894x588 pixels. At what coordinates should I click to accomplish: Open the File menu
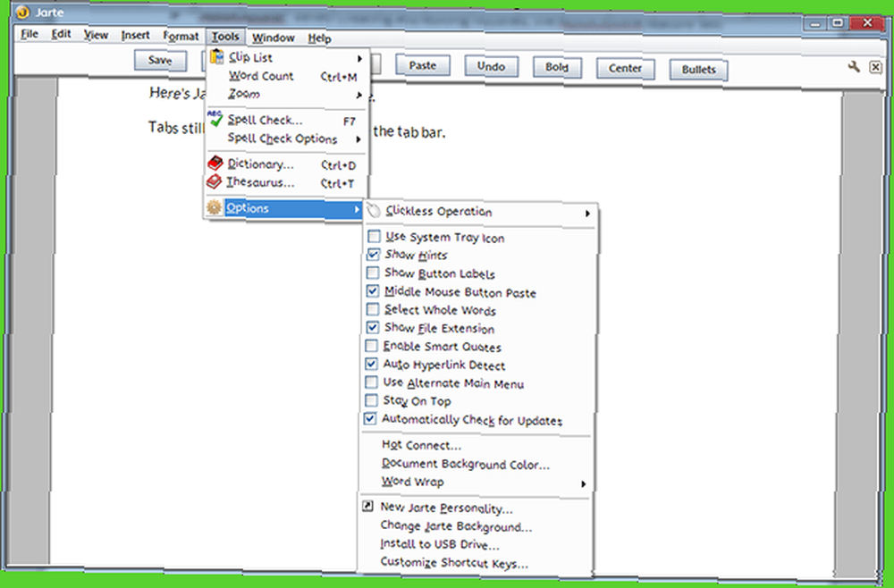point(30,34)
